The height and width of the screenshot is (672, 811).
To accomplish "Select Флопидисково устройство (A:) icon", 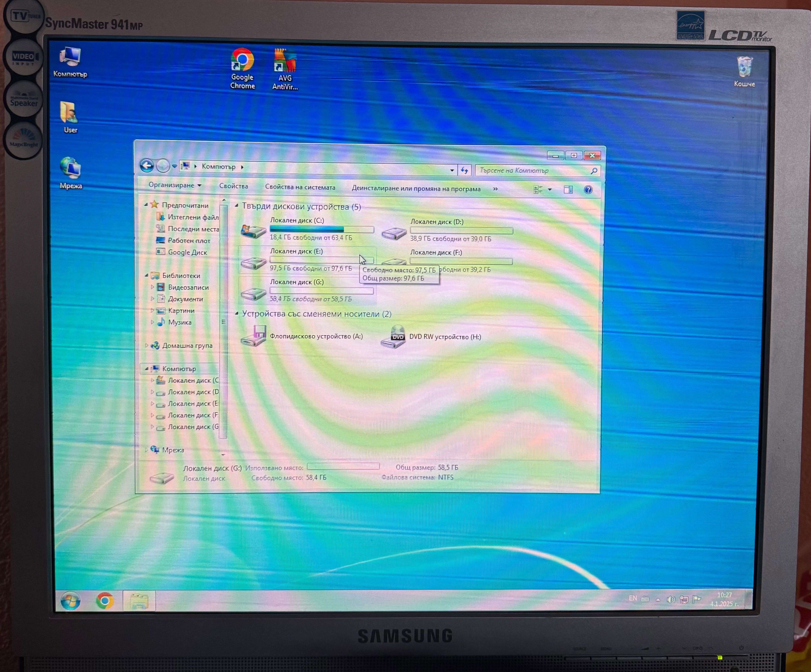I will (x=253, y=336).
